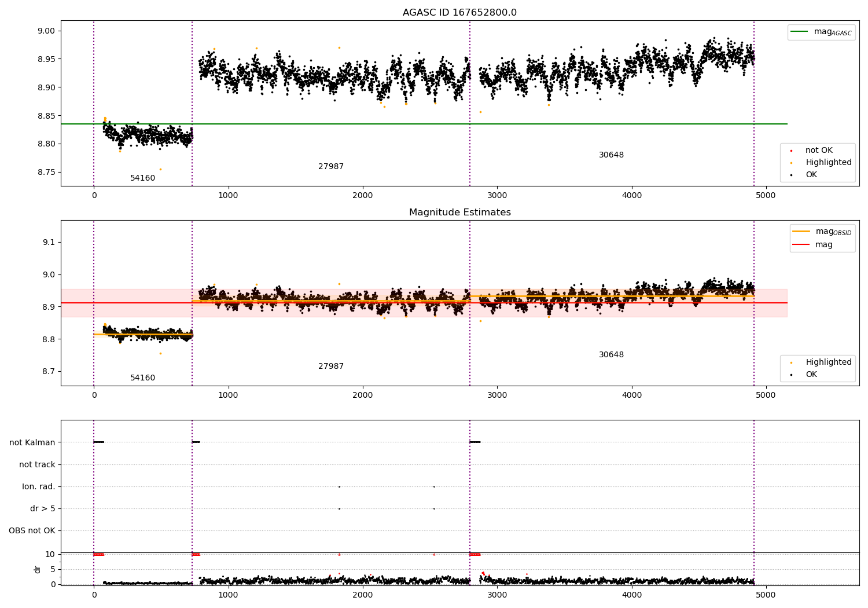Click the 27987 label in Magnitude Estimates plot

click(x=331, y=367)
